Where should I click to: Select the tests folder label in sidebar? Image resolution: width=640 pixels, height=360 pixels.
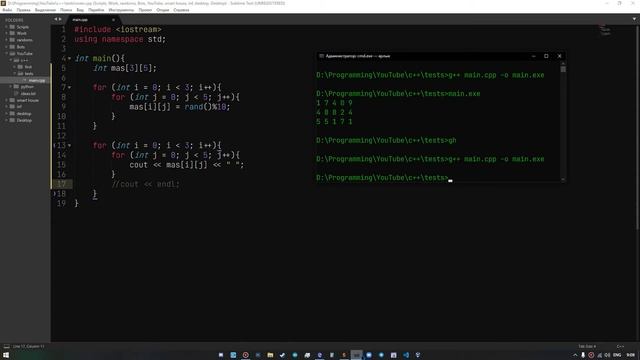[x=29, y=73]
